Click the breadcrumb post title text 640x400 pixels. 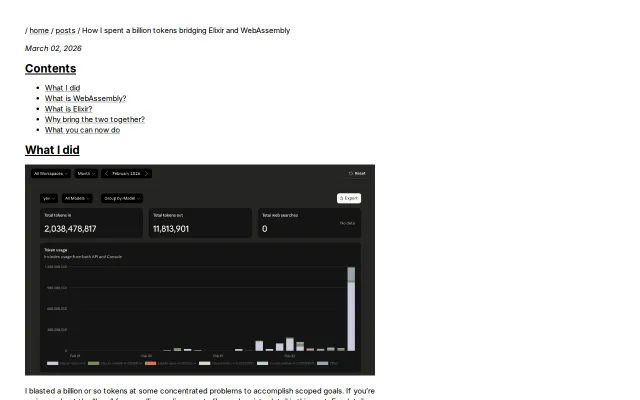click(186, 31)
